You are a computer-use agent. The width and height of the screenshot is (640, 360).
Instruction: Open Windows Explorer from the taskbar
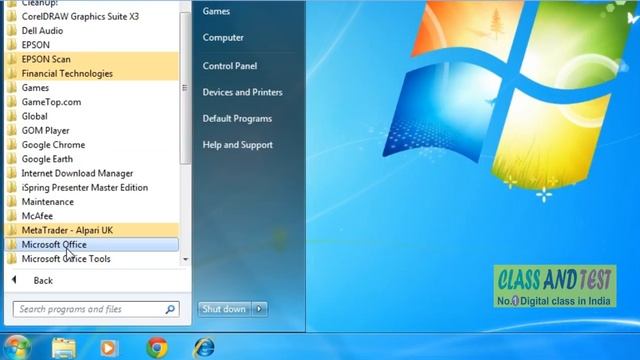pos(64,348)
